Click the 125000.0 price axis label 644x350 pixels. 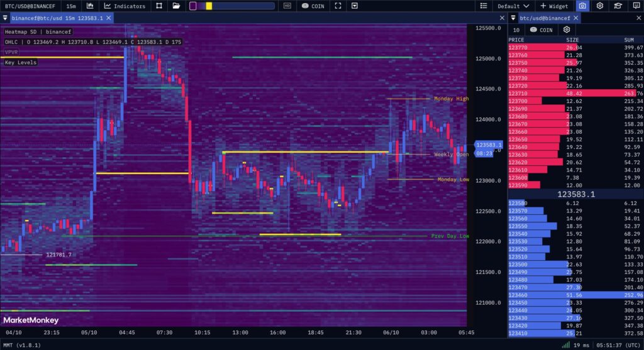tap(488, 58)
